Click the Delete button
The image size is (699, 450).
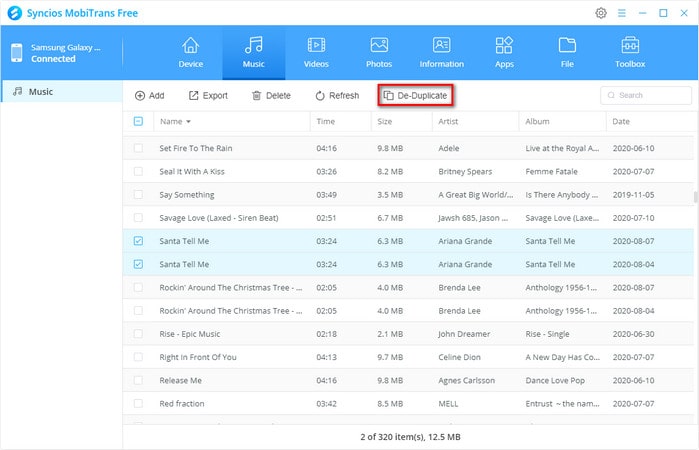(x=271, y=95)
